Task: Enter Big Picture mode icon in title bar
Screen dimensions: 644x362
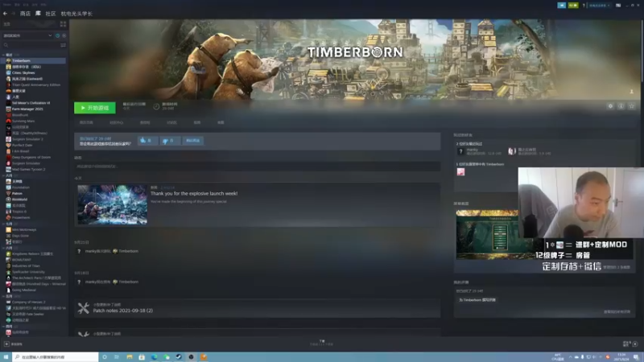Action: point(618,6)
